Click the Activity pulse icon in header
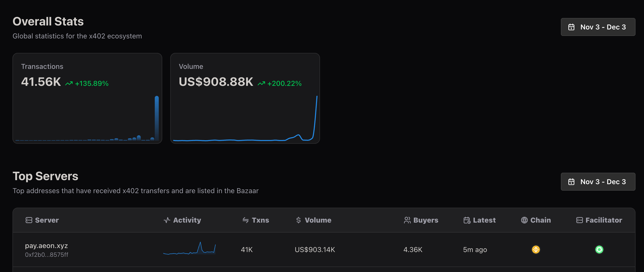This screenshot has height=272, width=644. [167, 220]
